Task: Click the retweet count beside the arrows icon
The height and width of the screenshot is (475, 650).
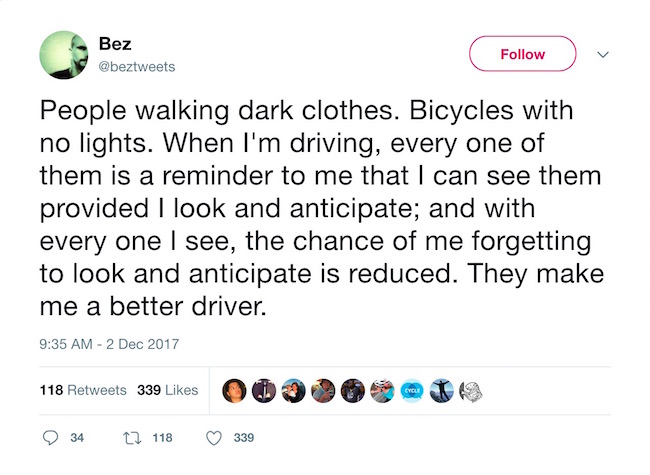Action: point(161,437)
